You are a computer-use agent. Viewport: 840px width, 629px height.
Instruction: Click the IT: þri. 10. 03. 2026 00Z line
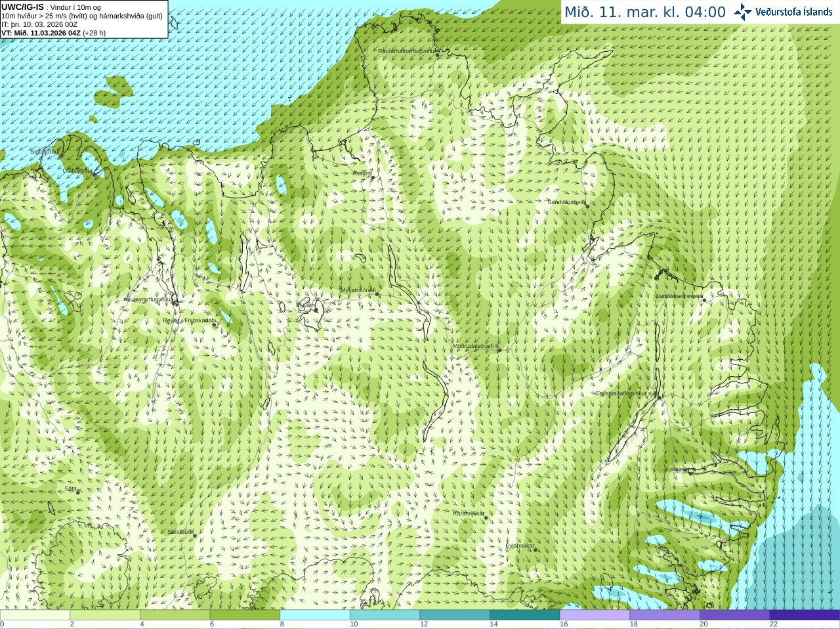point(39,24)
